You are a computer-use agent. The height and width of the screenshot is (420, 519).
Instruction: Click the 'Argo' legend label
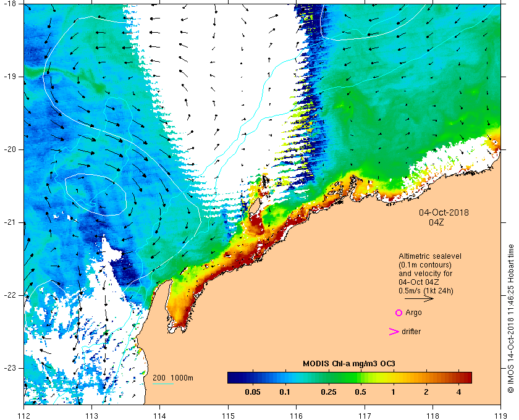pyautogui.click(x=414, y=313)
